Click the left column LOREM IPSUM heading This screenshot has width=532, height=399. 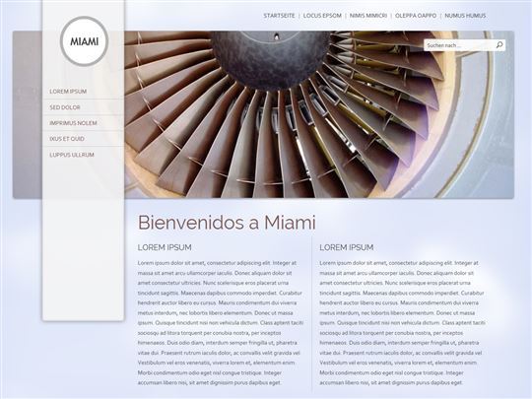165,247
